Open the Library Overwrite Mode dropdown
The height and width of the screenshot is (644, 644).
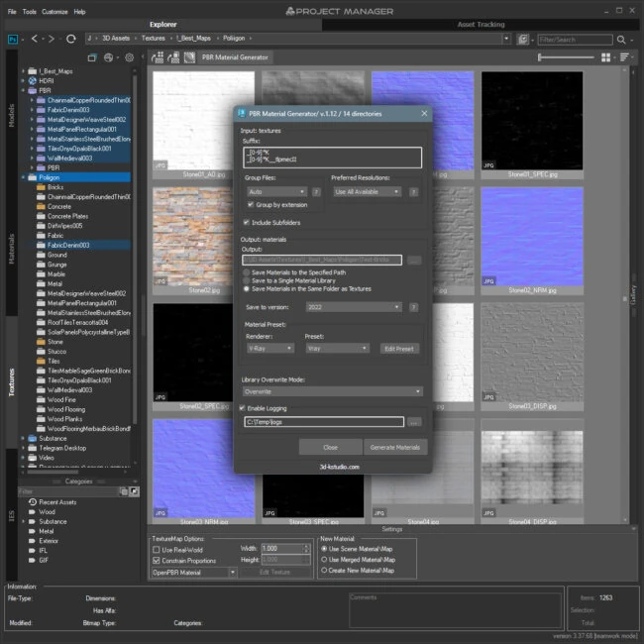332,391
